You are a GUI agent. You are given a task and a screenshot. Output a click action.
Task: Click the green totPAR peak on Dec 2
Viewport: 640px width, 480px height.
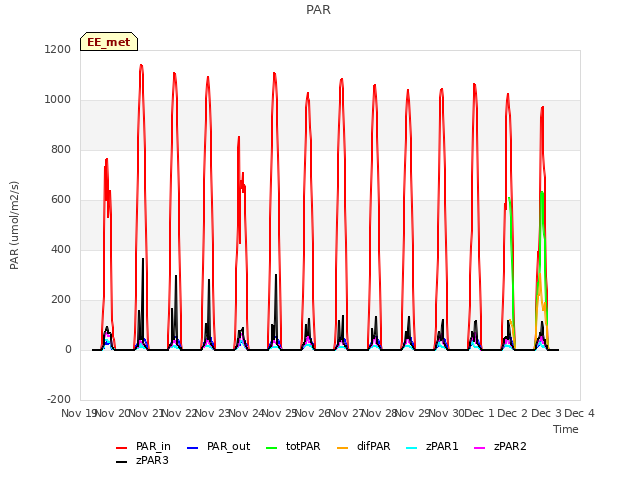coord(542,192)
